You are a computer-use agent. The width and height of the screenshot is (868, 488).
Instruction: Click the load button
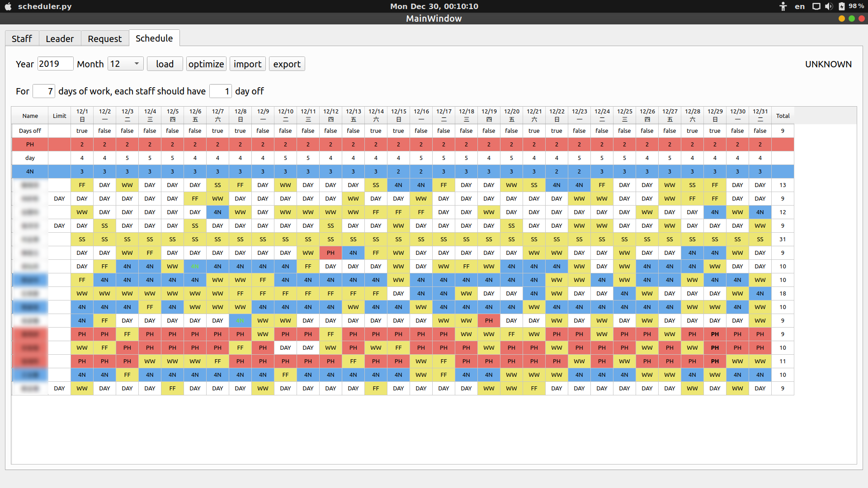click(x=165, y=64)
